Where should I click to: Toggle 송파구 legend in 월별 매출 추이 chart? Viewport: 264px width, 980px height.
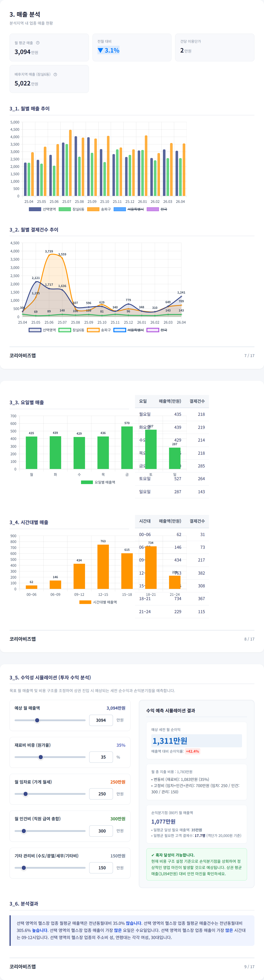point(99,209)
